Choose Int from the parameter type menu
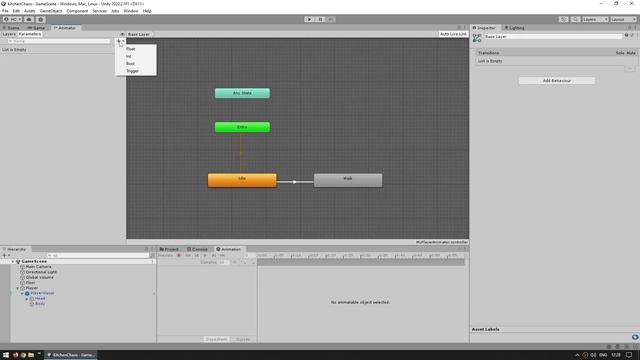 click(136, 56)
